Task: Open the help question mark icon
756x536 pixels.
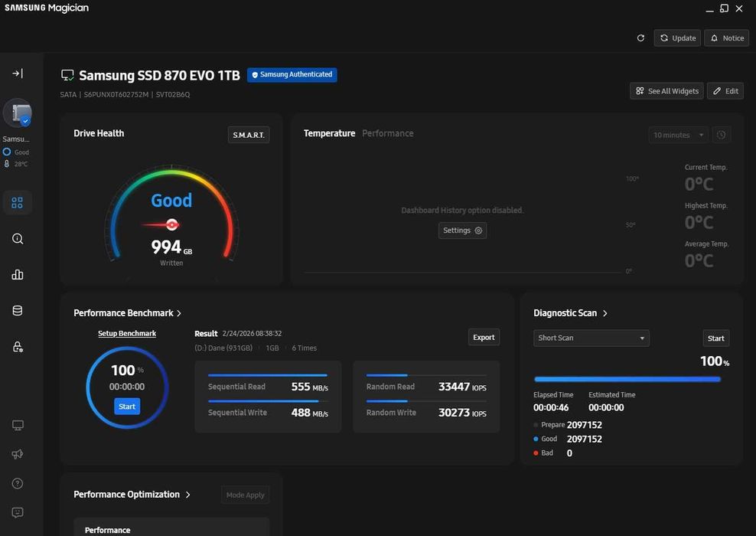Action: (x=18, y=483)
